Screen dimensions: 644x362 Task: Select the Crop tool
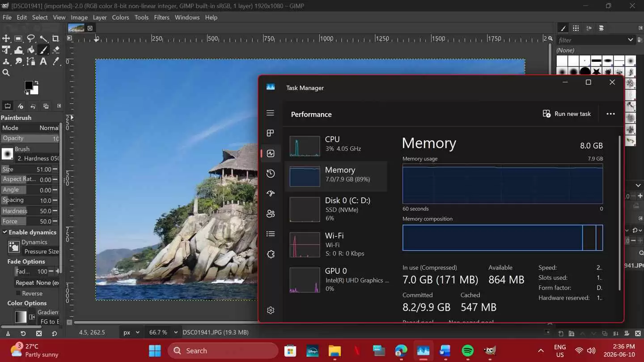(55, 39)
